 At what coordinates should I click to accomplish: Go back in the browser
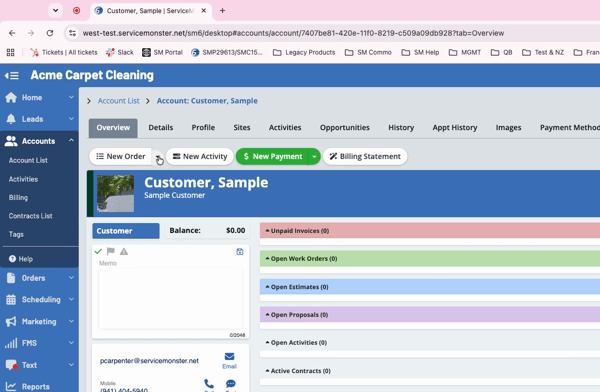coord(12,33)
